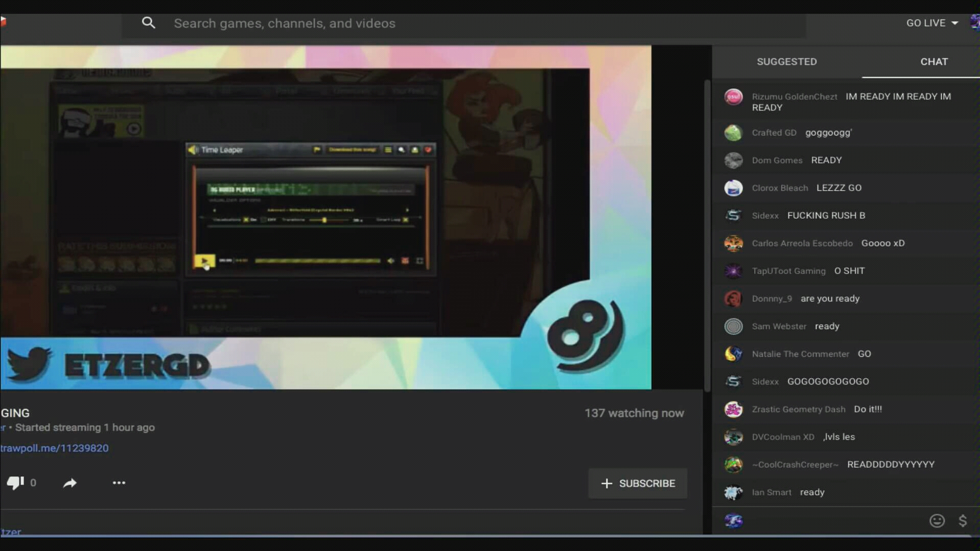Click the ~CoolCrashCreeper~ username
This screenshot has height=551, width=980.
795,465
